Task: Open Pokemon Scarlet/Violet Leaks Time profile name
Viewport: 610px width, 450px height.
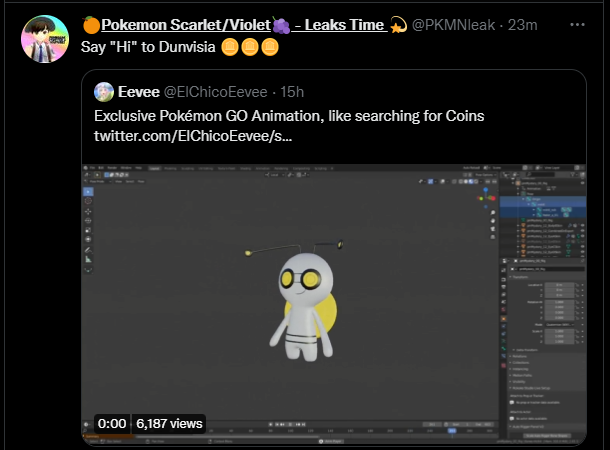Action: click(244, 25)
